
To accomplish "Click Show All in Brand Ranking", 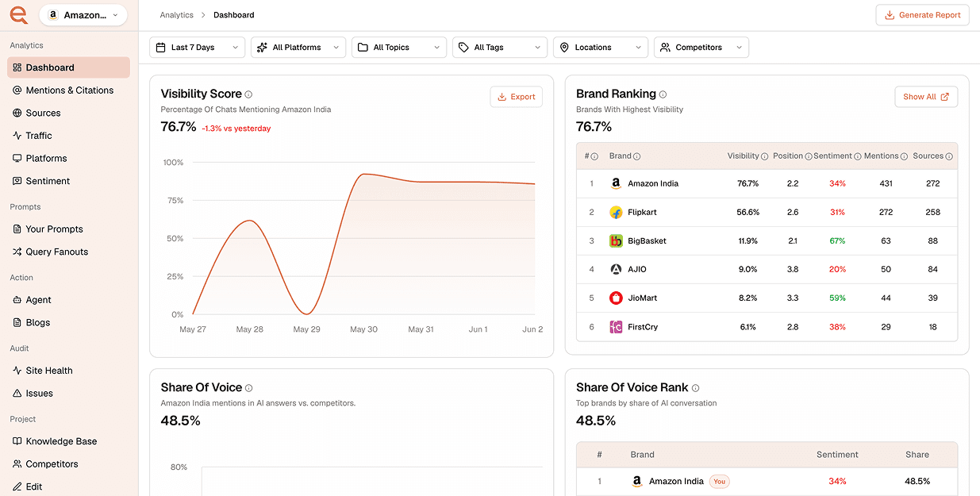I will 926,97.
